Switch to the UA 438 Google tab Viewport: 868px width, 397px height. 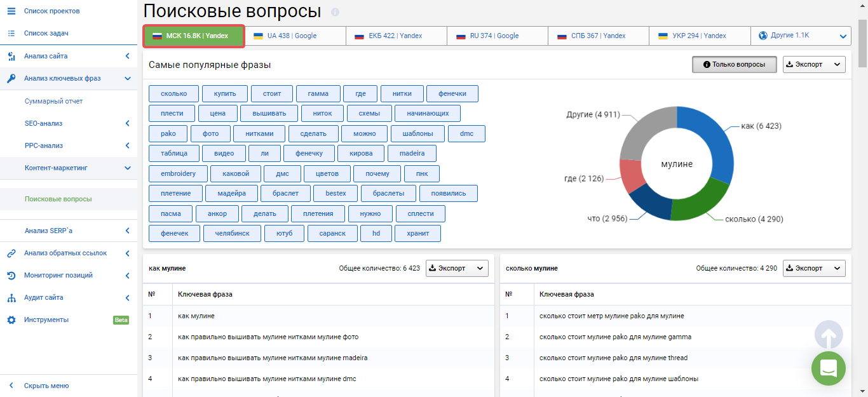[295, 36]
